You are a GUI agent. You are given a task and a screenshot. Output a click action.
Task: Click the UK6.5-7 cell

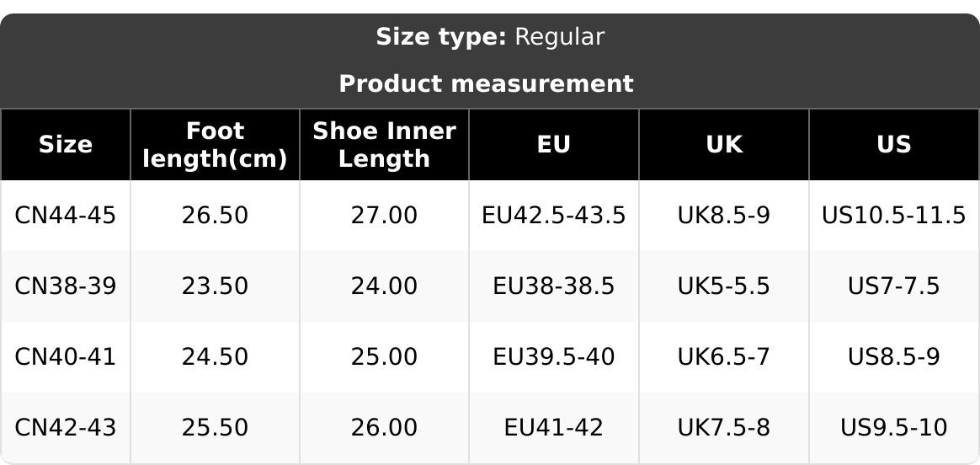click(724, 357)
